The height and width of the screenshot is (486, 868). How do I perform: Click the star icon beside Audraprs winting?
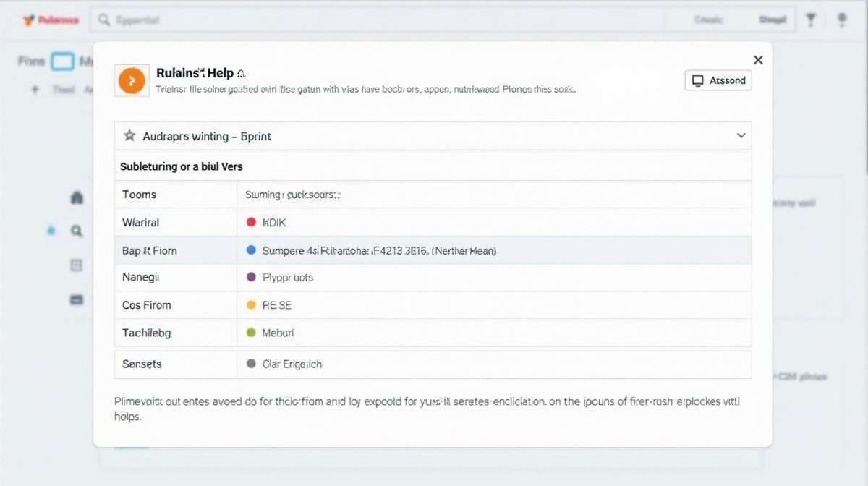(129, 136)
